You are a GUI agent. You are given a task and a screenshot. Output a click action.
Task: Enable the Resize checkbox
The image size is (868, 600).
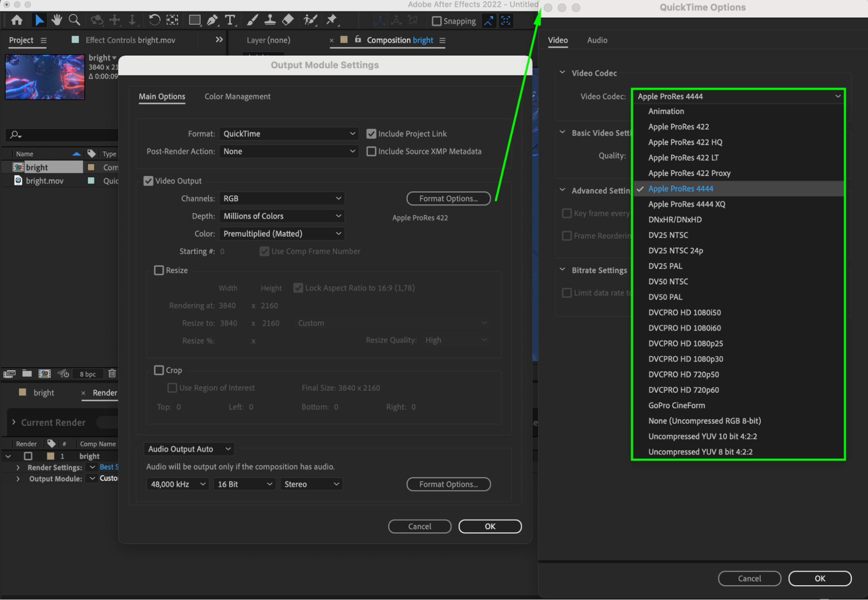159,270
